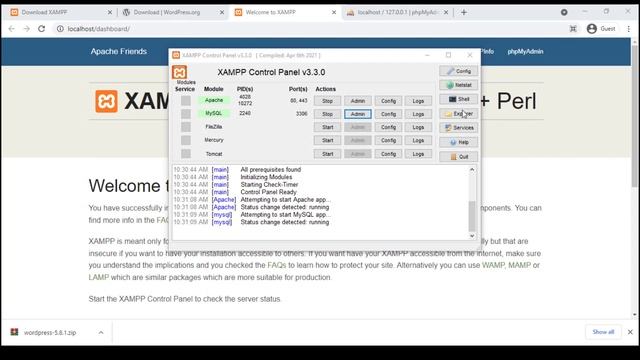The height and width of the screenshot is (360, 640).
Task: View Tomcat Logs
Action: click(x=418, y=154)
